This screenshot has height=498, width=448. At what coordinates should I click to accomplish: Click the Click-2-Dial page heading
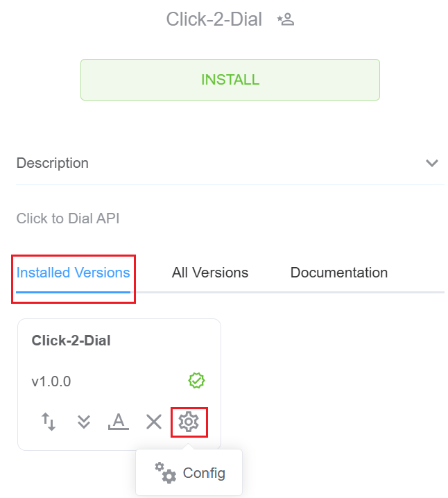tap(214, 19)
